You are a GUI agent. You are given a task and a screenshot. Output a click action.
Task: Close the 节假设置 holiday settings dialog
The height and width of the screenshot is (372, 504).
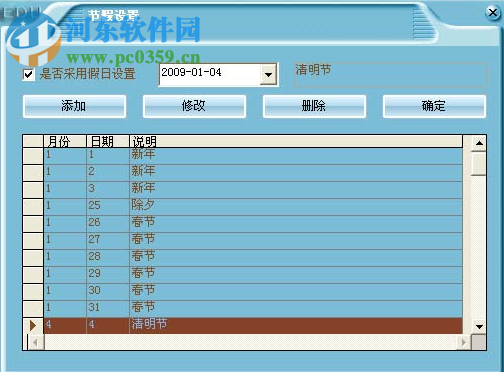pos(492,13)
